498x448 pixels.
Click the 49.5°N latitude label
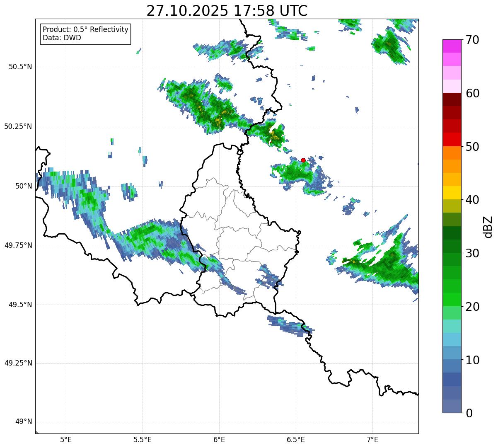pos(20,305)
